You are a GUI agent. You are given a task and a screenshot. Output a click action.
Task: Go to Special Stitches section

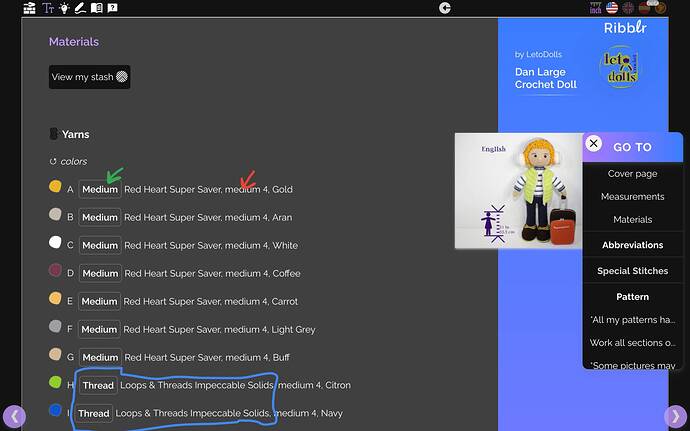coord(632,271)
